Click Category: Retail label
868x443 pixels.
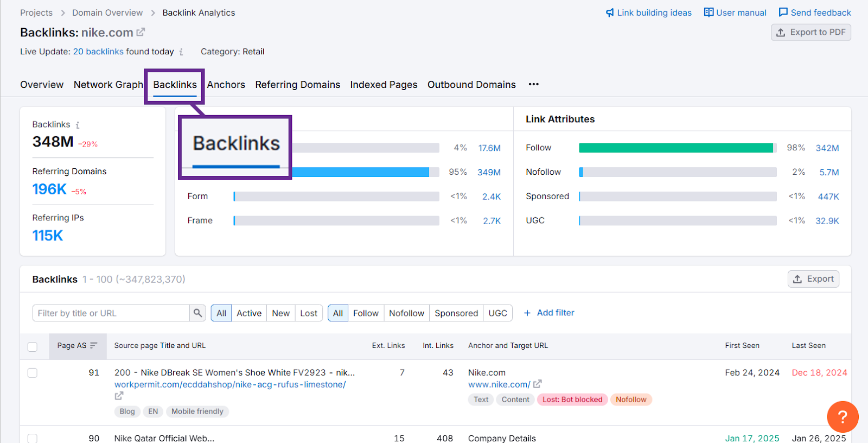(x=233, y=52)
